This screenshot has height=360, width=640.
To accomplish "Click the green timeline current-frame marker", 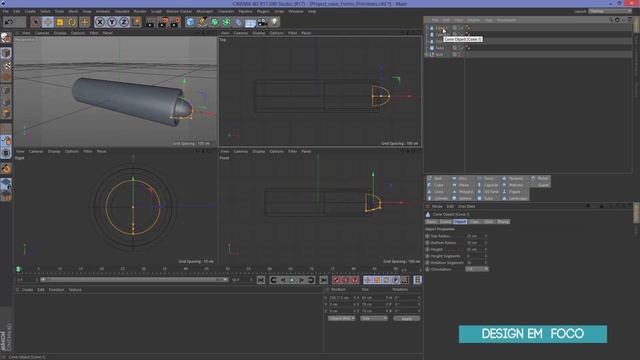I will 18,269.
